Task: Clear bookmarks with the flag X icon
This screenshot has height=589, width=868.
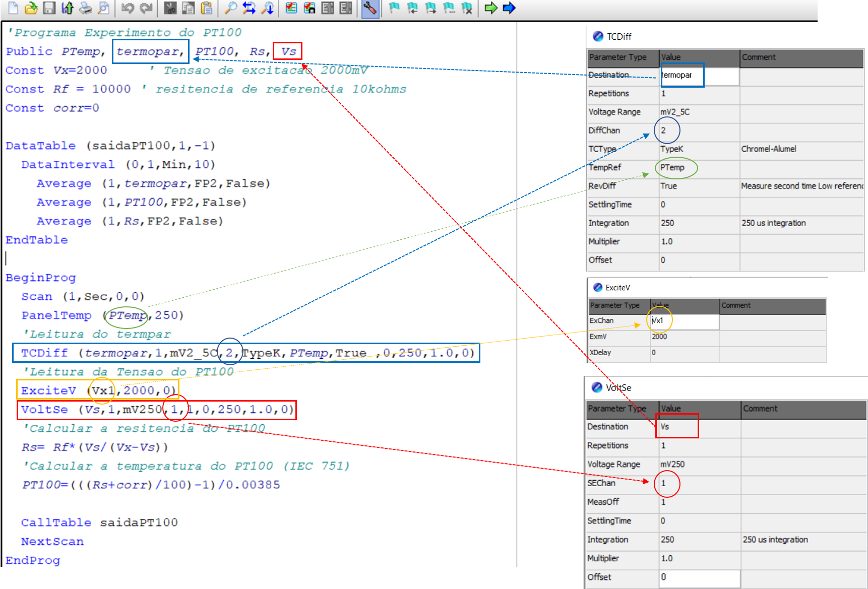Action: (467, 8)
